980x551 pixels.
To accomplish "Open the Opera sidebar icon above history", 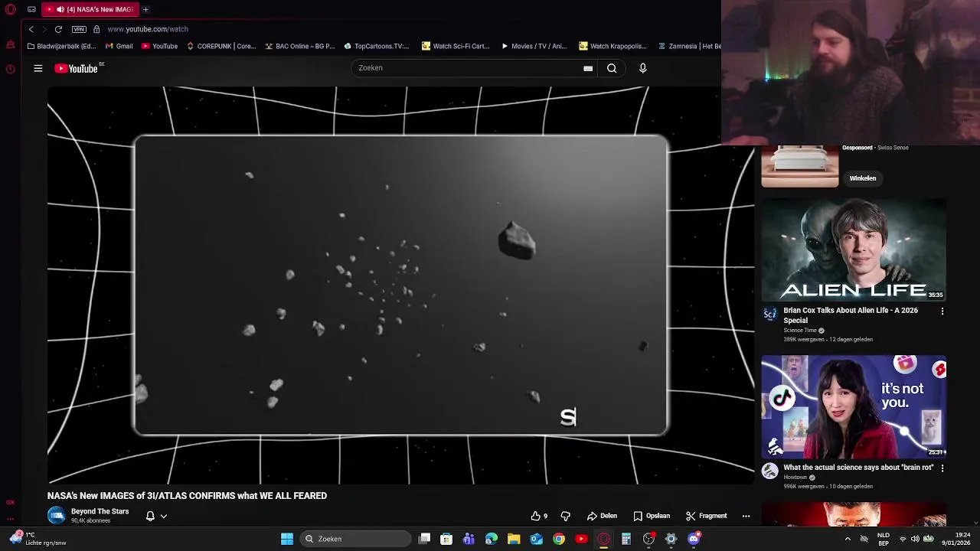I will 10,45.
